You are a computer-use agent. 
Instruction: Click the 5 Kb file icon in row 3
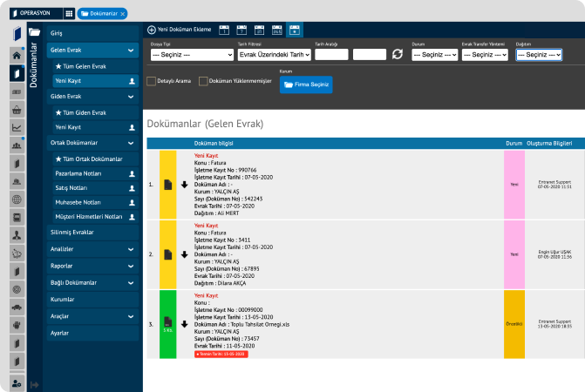(x=168, y=324)
